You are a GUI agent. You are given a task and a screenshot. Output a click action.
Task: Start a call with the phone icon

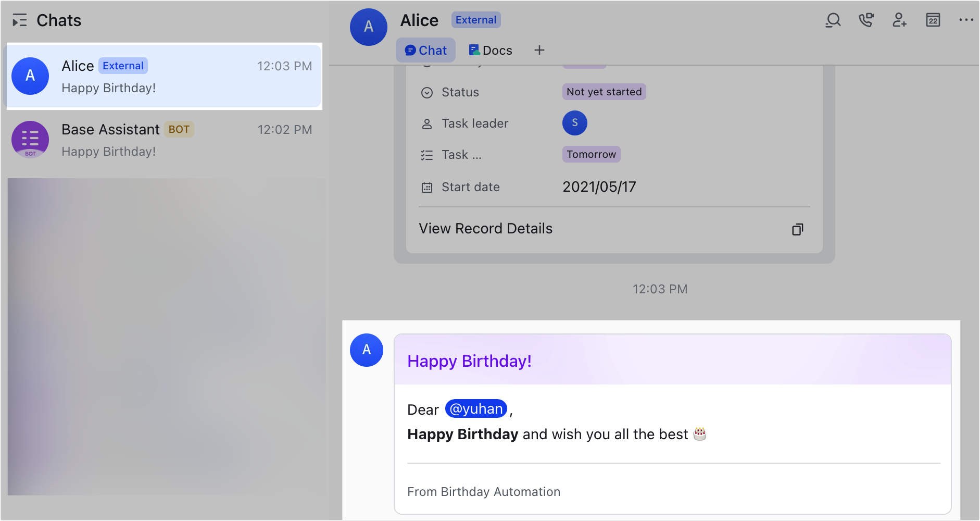[866, 20]
